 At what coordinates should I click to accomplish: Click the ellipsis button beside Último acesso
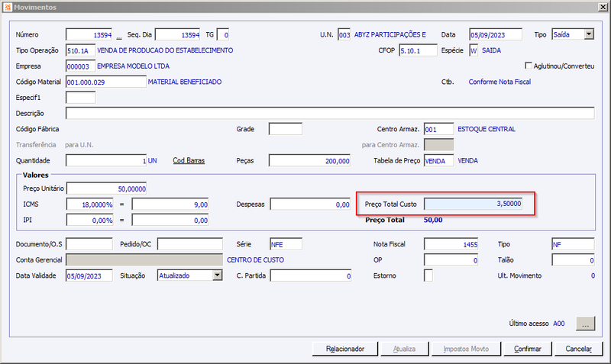point(585,324)
